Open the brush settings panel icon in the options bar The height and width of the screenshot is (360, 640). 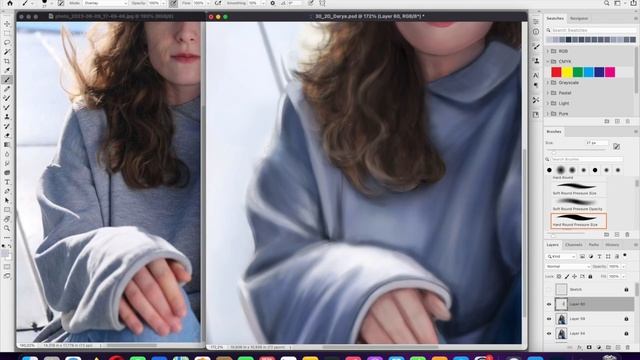pos(61,3)
